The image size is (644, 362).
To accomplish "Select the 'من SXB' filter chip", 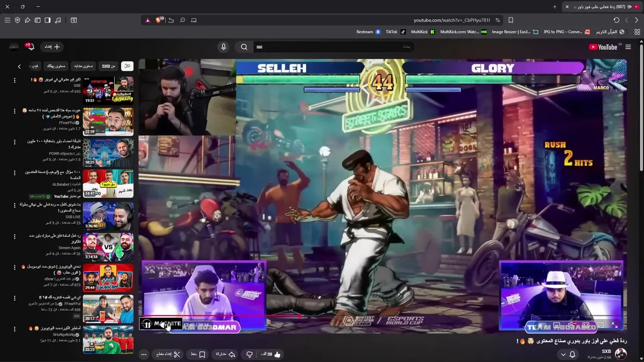I will click(108, 66).
